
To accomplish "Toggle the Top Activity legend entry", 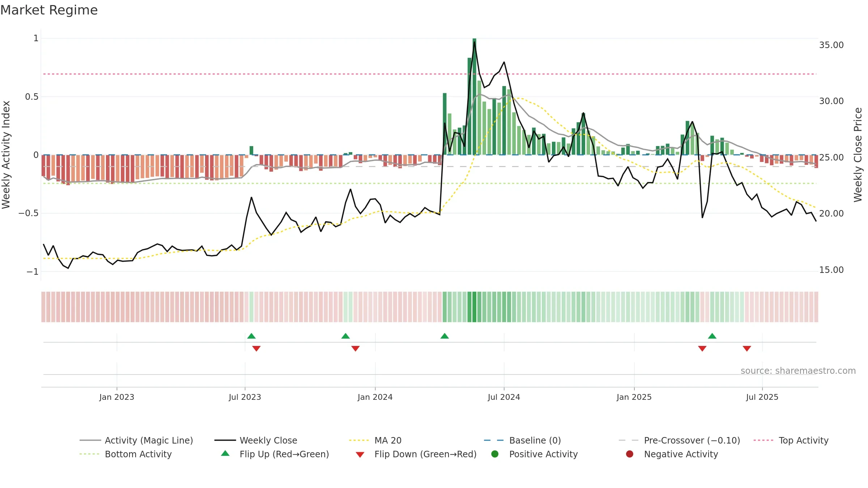I will click(x=791, y=440).
